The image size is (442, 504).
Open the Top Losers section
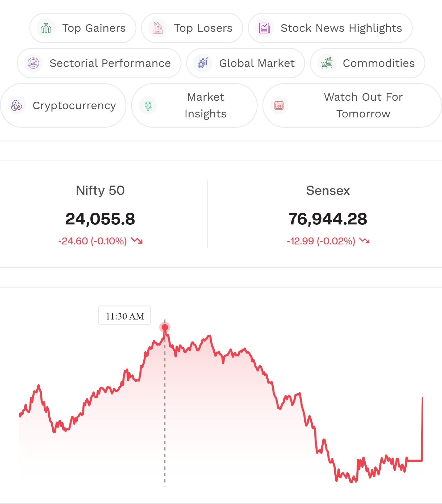click(x=192, y=28)
